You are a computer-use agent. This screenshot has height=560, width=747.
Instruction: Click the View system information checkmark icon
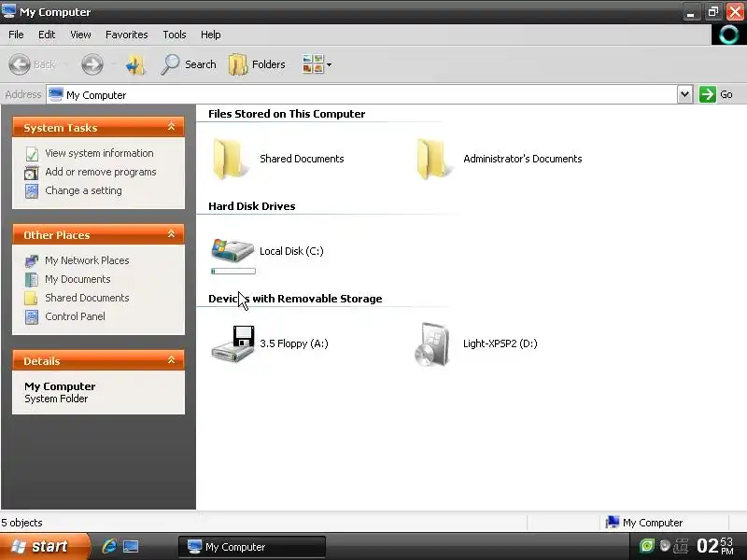point(32,154)
